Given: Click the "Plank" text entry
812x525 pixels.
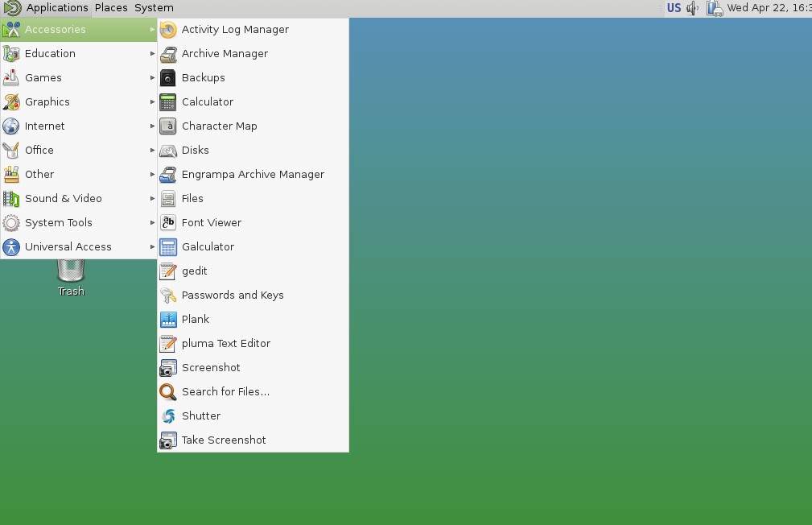Looking at the screenshot, I should (196, 319).
